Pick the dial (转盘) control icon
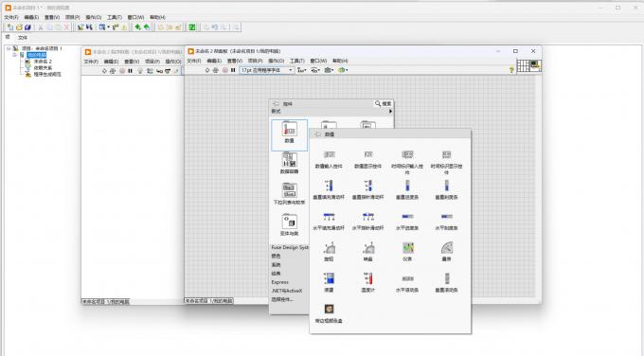The width and height of the screenshot is (644, 356). point(368,248)
